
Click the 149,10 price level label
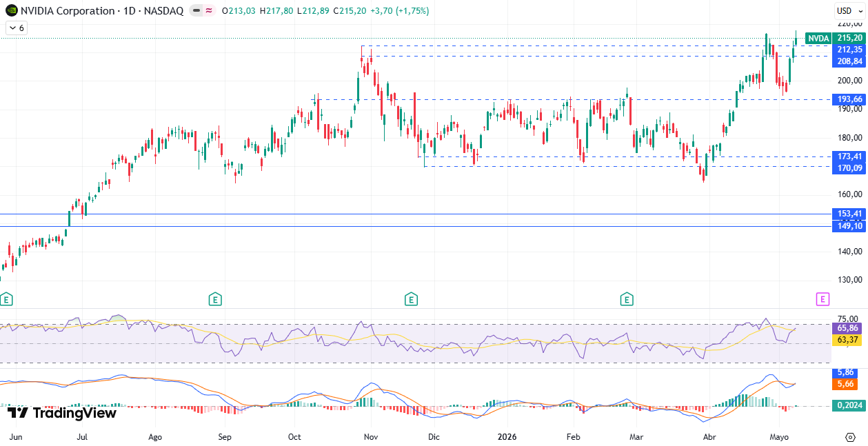[849, 225]
